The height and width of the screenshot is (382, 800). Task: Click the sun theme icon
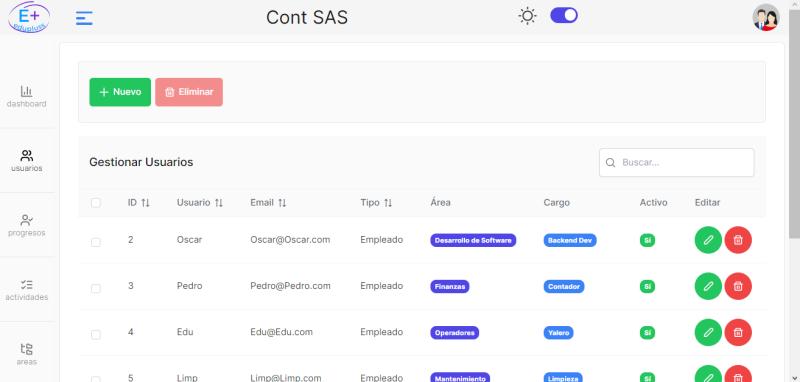(x=527, y=16)
